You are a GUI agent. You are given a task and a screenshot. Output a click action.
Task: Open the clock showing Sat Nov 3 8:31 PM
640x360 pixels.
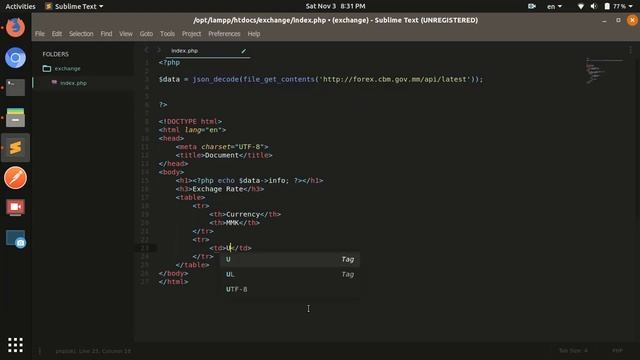tap(336, 6)
